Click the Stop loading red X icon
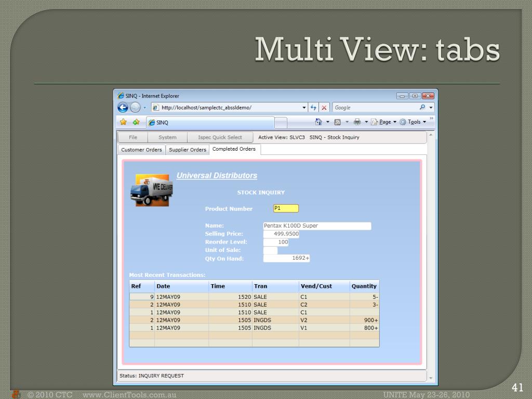This screenshot has width=532, height=399. pyautogui.click(x=324, y=108)
